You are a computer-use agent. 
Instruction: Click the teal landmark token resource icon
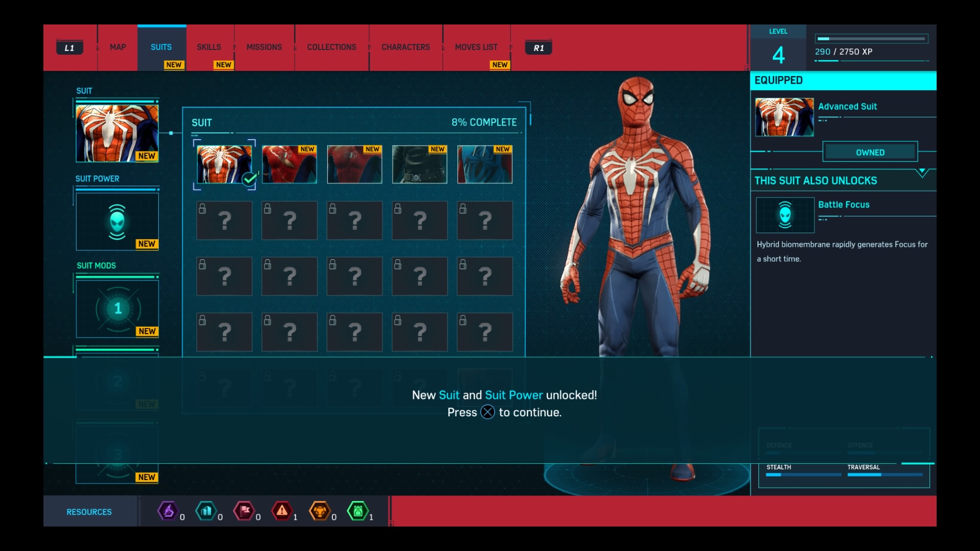coord(206,511)
